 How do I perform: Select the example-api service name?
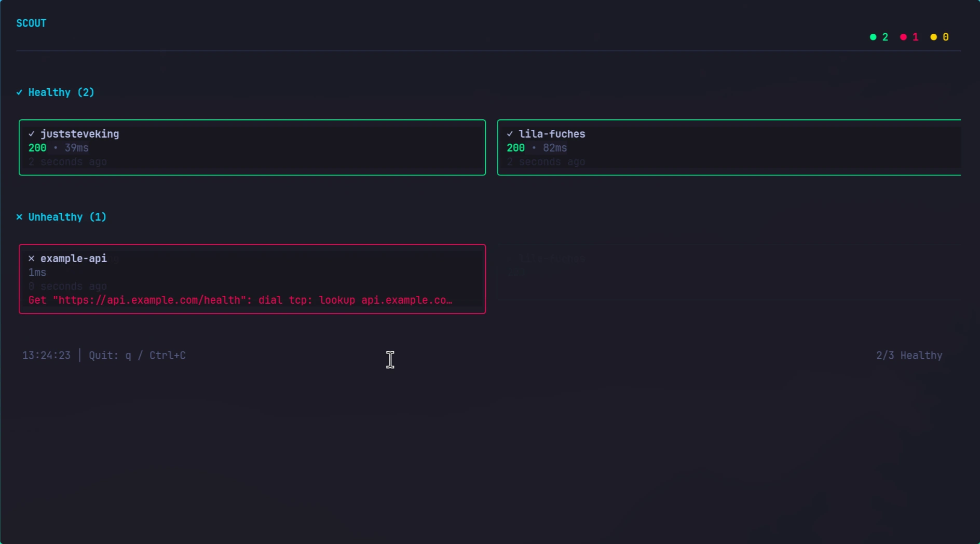click(74, 259)
